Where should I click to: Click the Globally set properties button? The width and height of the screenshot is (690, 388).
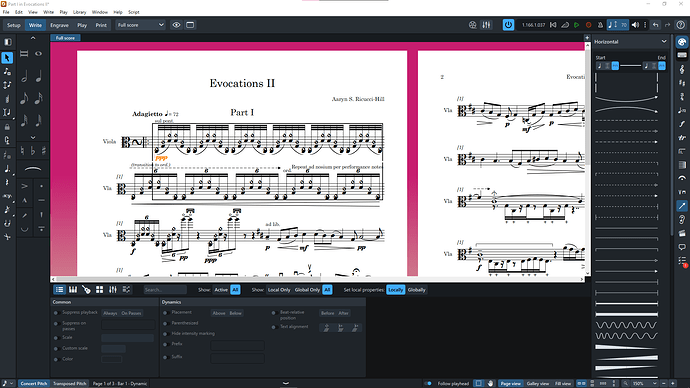pos(416,290)
